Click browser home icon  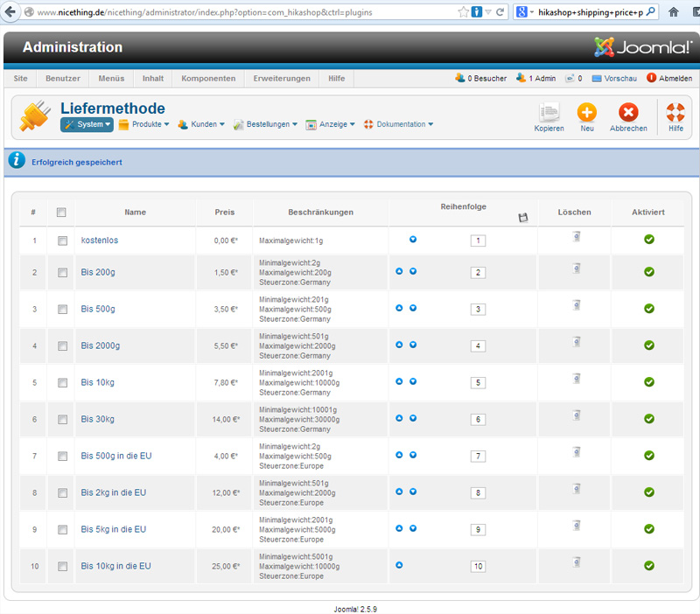(x=674, y=12)
